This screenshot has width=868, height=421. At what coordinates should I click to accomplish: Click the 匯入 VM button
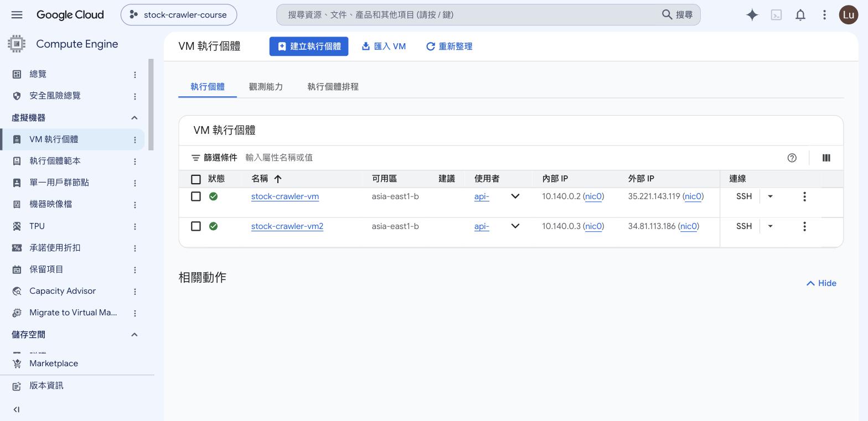[x=384, y=46]
